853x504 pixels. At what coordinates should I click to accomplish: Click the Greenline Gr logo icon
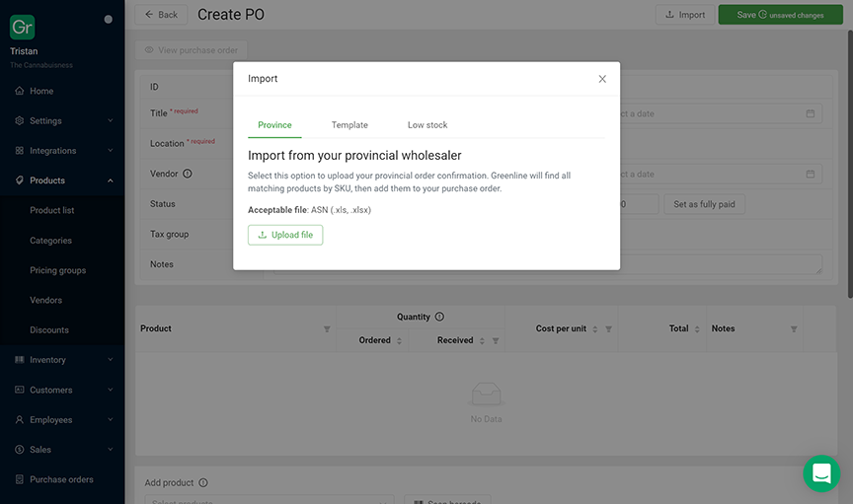click(x=23, y=27)
